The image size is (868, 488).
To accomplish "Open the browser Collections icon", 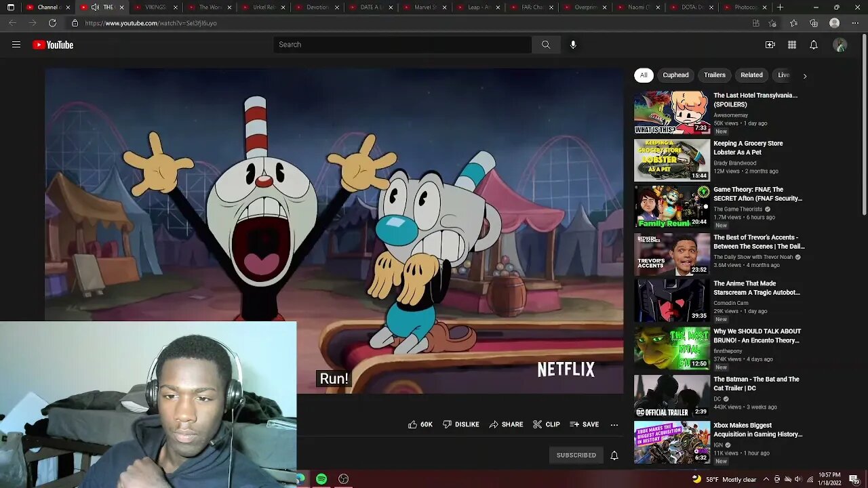I will pyautogui.click(x=814, y=23).
